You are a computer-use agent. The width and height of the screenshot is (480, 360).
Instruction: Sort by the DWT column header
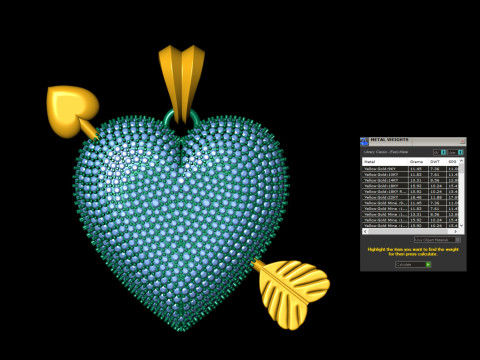437,162
